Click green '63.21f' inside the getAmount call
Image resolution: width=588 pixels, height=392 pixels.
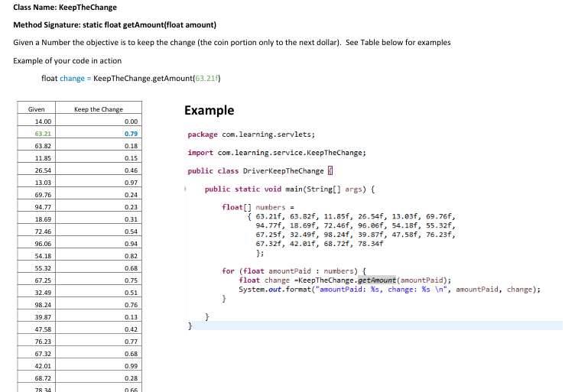coord(206,79)
